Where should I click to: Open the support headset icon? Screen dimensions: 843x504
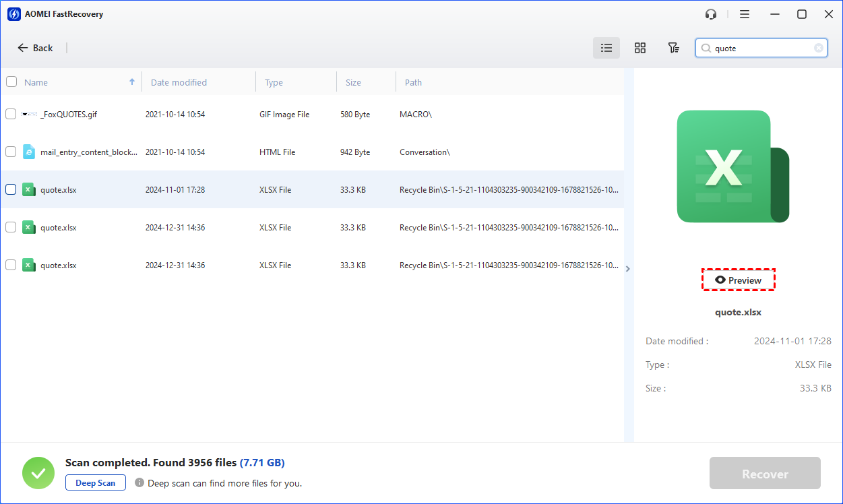710,14
